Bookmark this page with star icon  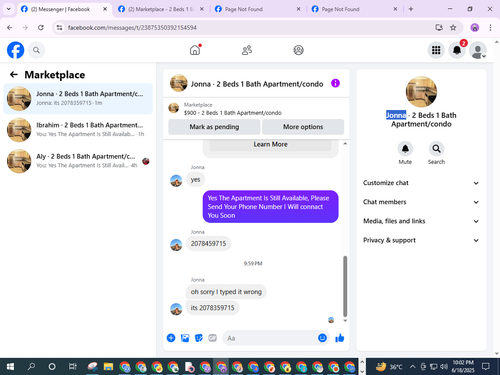453,28
